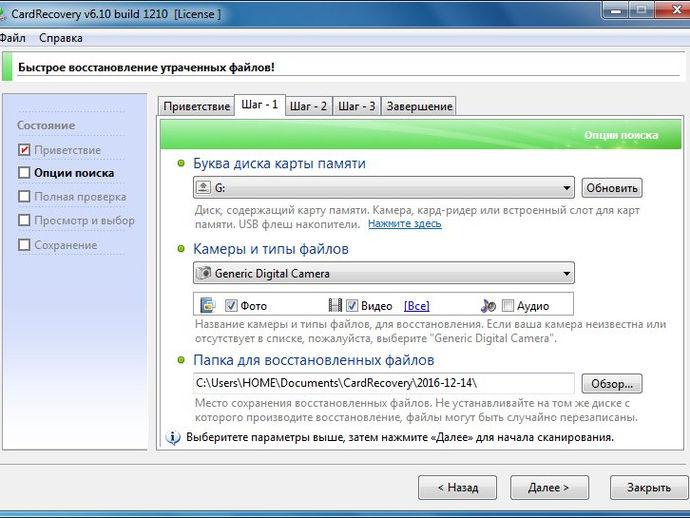Click the Камеры и типы файлов heading
This screenshot has height=518, width=690.
click(271, 249)
